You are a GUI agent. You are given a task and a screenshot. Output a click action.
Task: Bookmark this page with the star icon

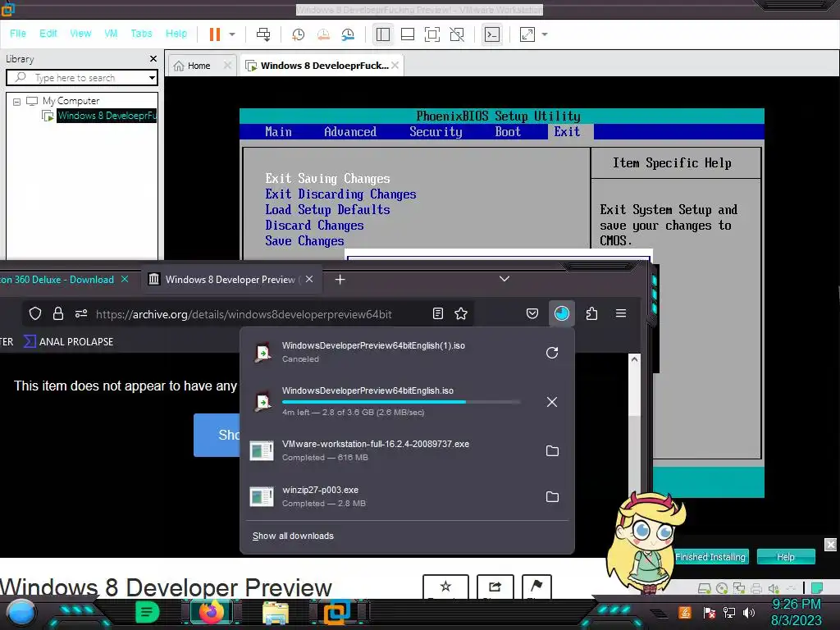point(461,314)
